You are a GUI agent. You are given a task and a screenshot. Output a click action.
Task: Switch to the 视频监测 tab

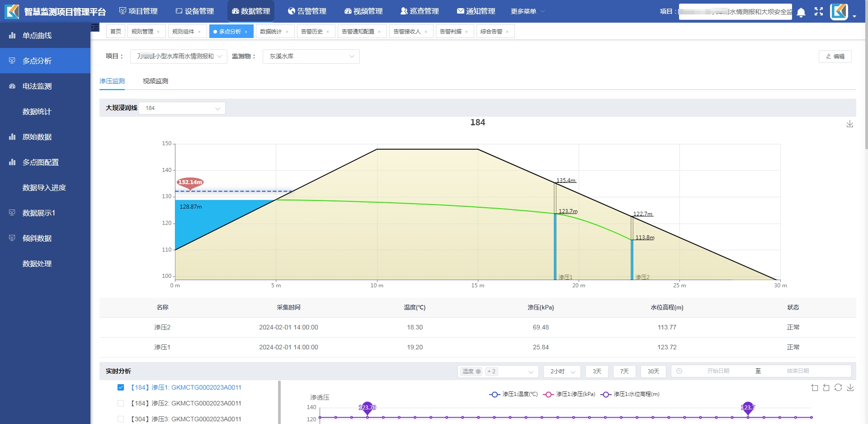156,81
